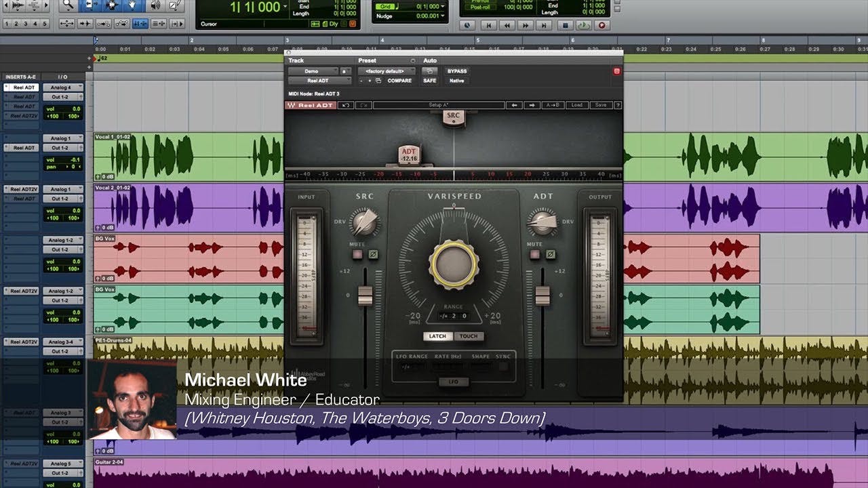Click the Load button in the plugin header
This screenshot has width=868, height=488.
click(577, 105)
